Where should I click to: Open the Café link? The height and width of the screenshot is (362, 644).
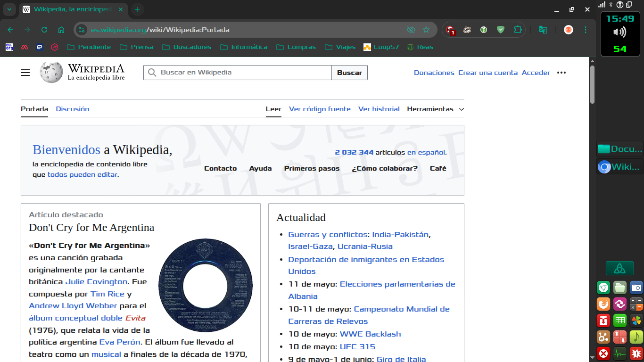(x=438, y=168)
